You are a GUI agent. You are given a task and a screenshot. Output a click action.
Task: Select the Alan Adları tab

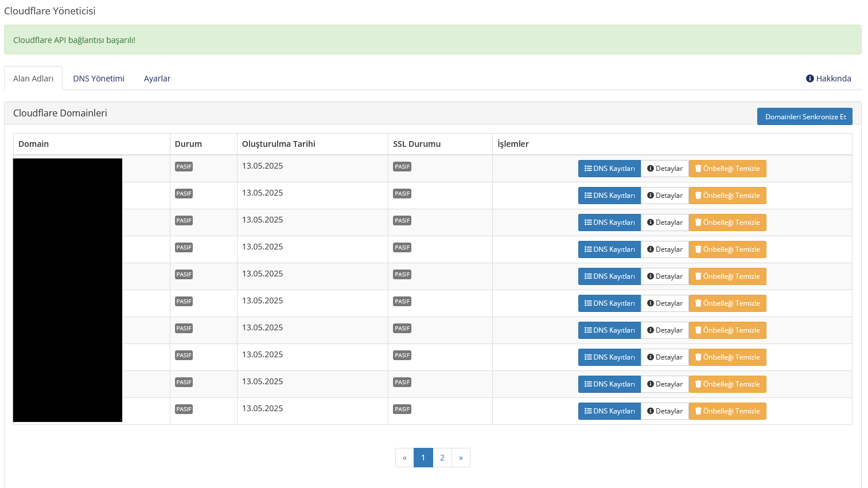click(33, 78)
